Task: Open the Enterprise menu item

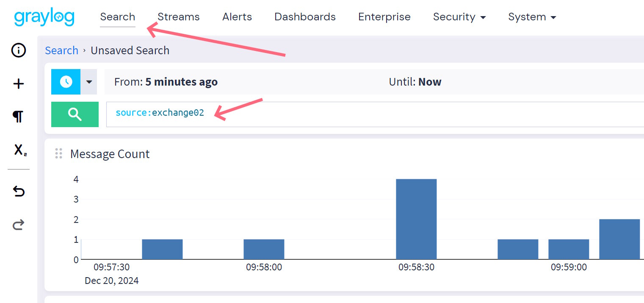Action: tap(384, 17)
